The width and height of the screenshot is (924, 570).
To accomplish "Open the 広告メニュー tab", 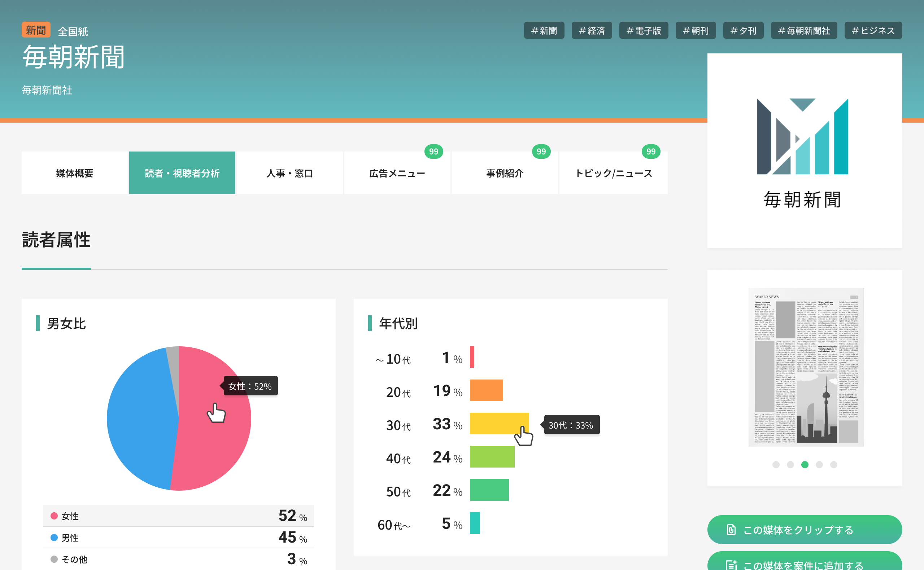I will (x=397, y=173).
